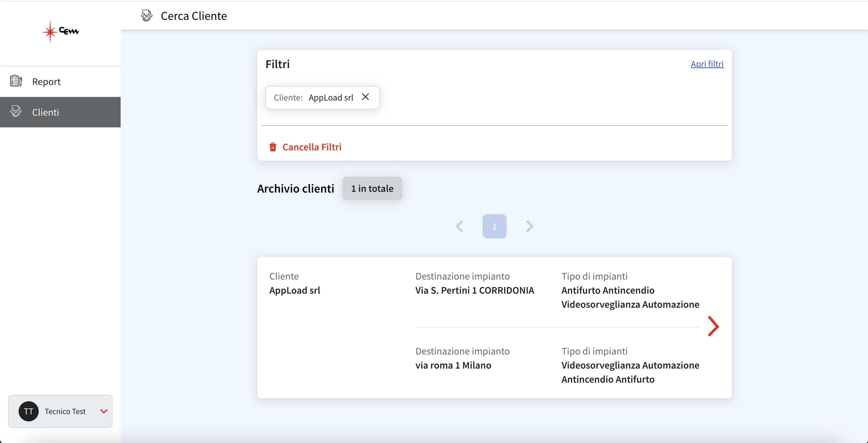Click address Via S. Pertini 1 CORRIDONIA
Image resolution: width=868 pixels, height=443 pixels.
[475, 290]
